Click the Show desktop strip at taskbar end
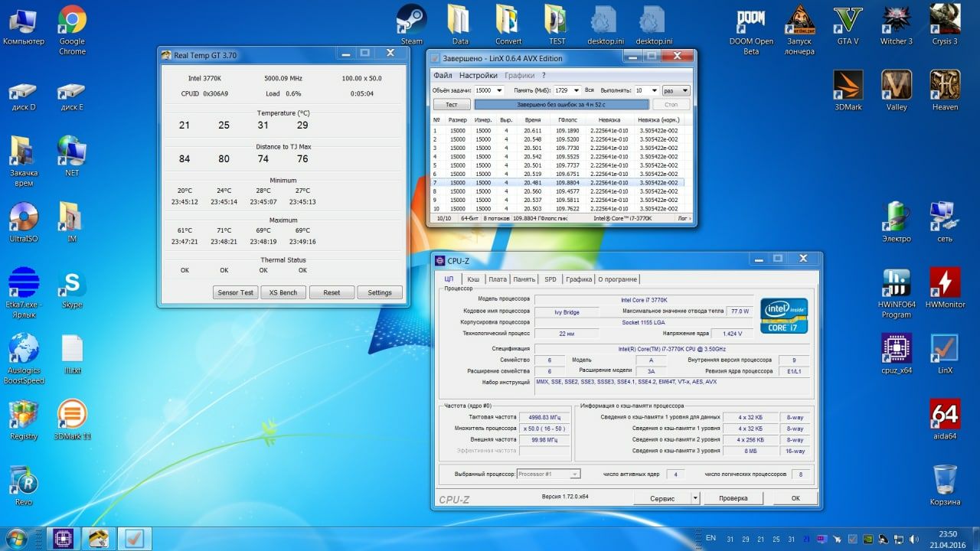 tap(975, 539)
